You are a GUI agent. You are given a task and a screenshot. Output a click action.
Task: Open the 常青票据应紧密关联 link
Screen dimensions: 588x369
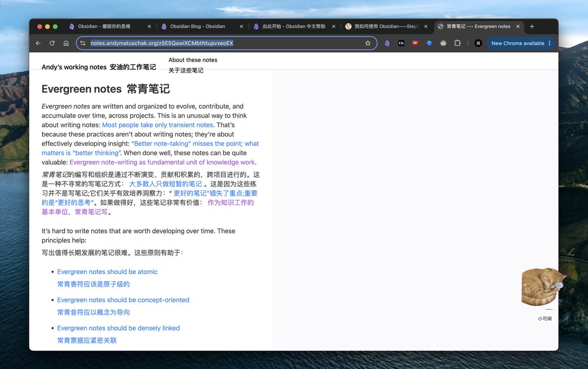point(87,341)
